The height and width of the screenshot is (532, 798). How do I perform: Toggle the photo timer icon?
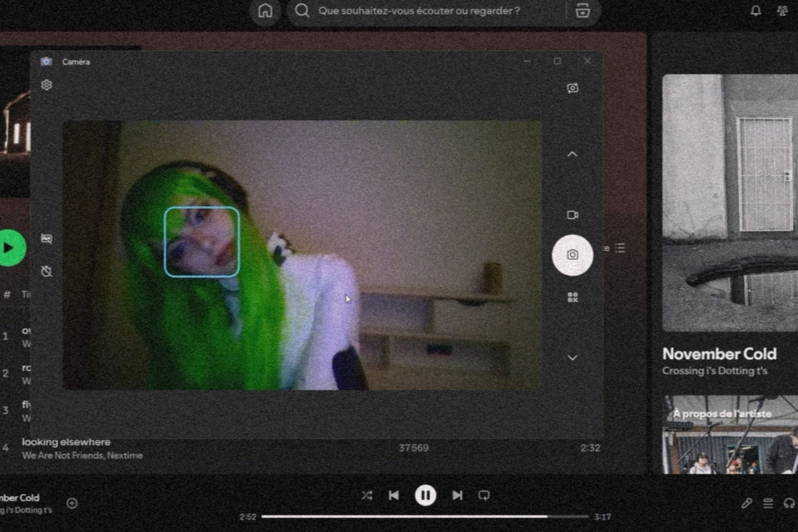(x=47, y=271)
